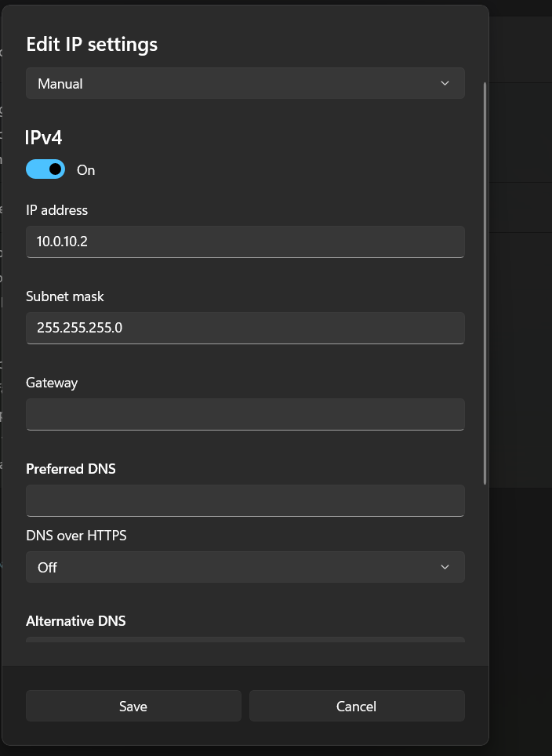Click the Subnet mask field 255.255.255.0
552x756 pixels.
tap(245, 328)
